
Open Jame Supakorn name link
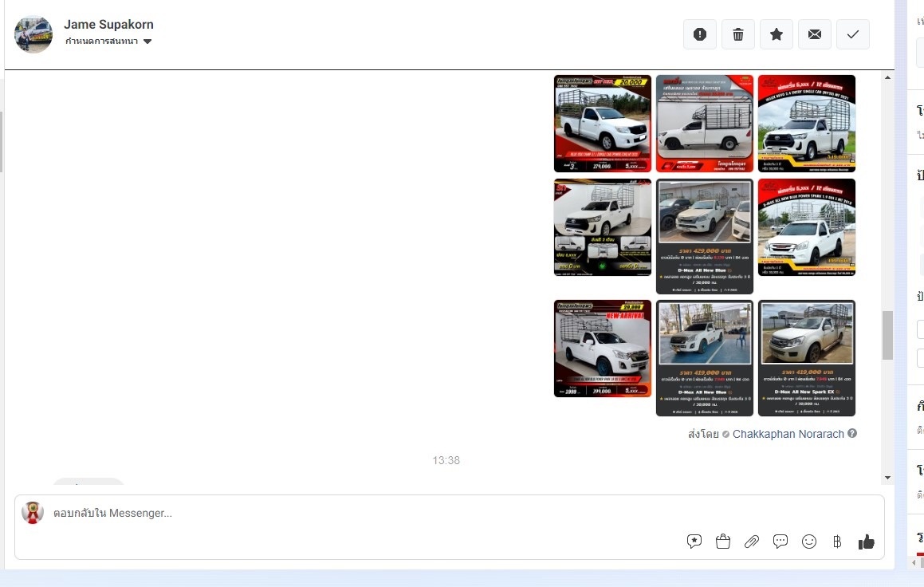(108, 24)
